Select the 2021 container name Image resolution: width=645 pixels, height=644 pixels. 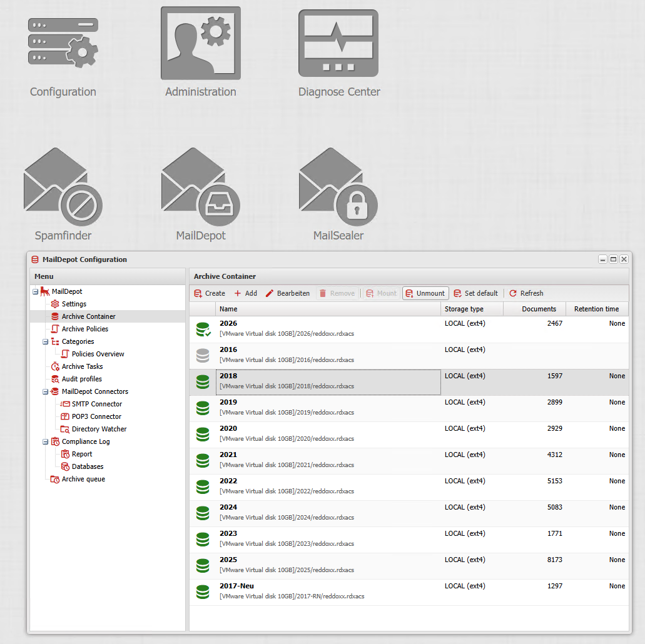coord(228,455)
